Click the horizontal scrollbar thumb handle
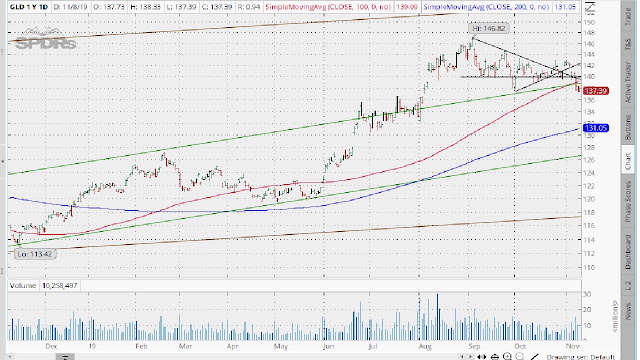 pos(65,357)
